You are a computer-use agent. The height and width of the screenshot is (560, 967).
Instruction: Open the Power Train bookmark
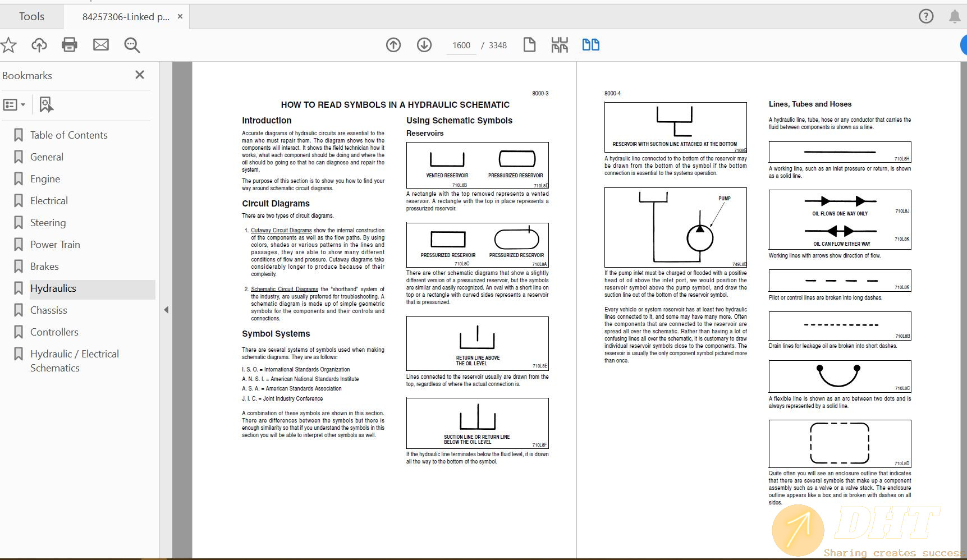[x=55, y=245]
